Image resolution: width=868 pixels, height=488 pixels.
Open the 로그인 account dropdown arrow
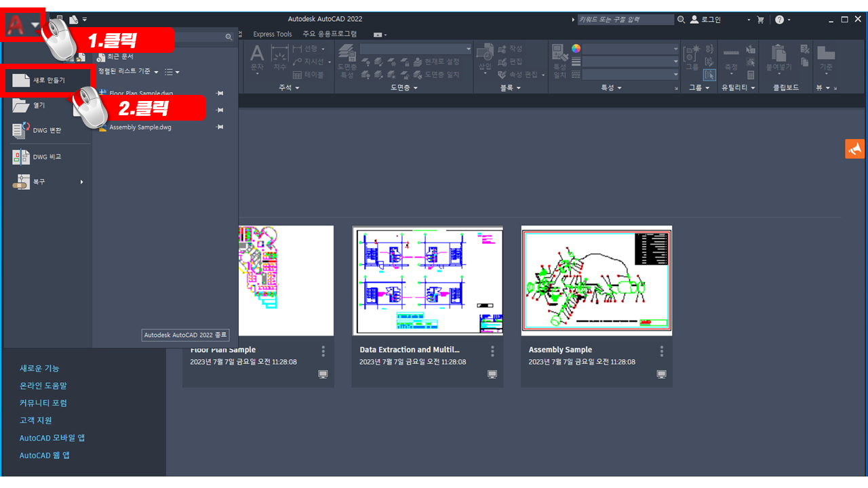[x=749, y=20]
